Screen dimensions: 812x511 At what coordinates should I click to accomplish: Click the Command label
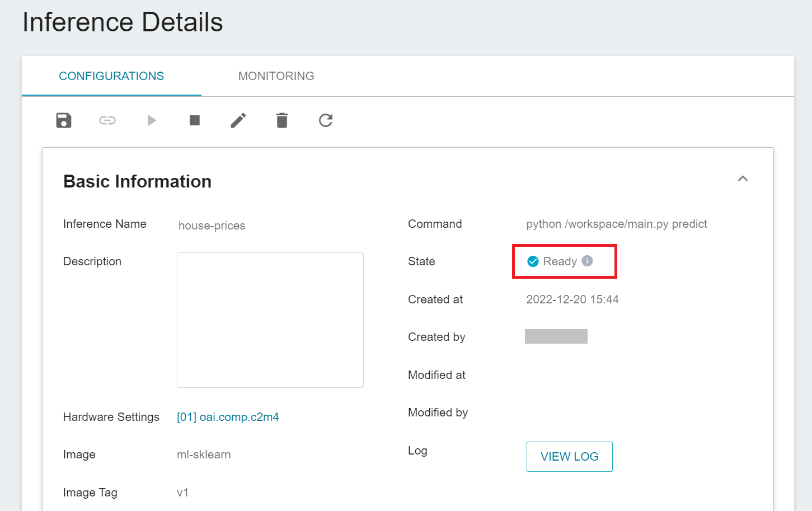click(x=435, y=224)
